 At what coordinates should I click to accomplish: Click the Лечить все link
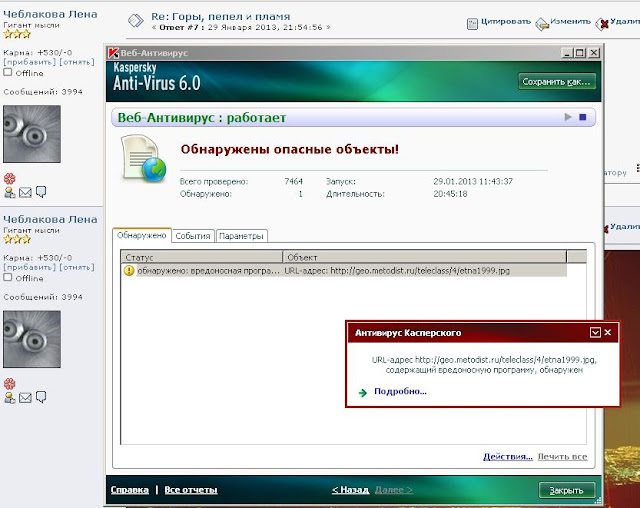[562, 457]
